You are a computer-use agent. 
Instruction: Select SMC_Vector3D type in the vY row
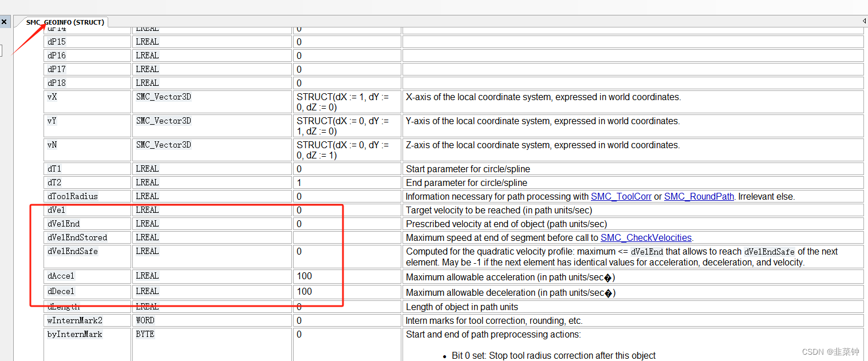(164, 121)
